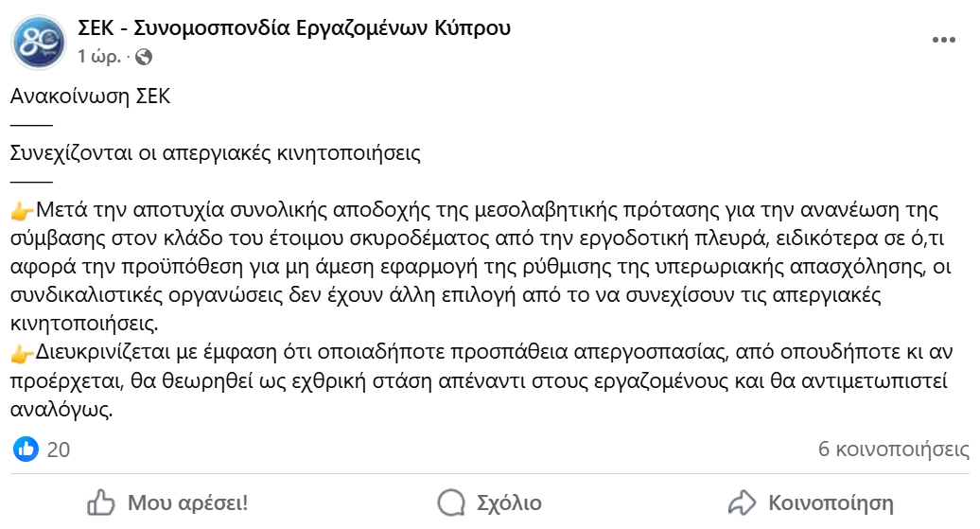Click the "Συνεχίζονται οι απεργιακές κινητοποιήσεις" line
The height and width of the screenshot is (529, 980).
216,152
